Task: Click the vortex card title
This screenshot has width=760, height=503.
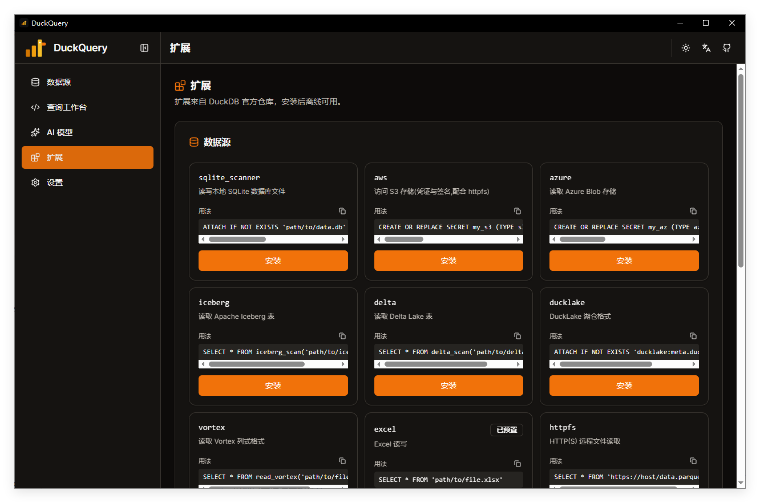Action: pyautogui.click(x=212, y=427)
